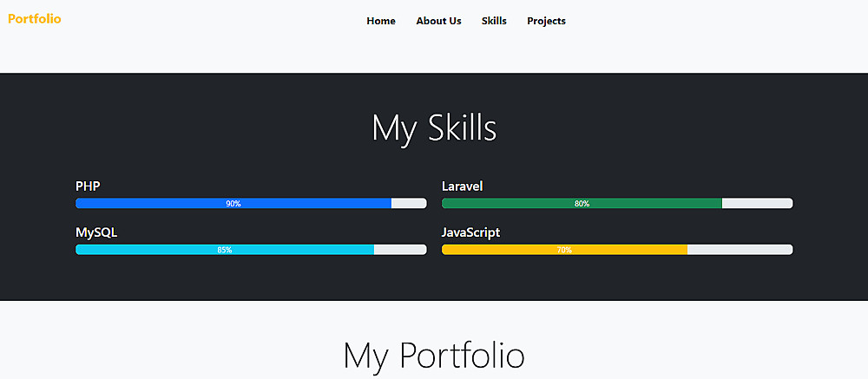The height and width of the screenshot is (379, 868).
Task: Click the 80% text on Laravel bar
Action: 582,204
